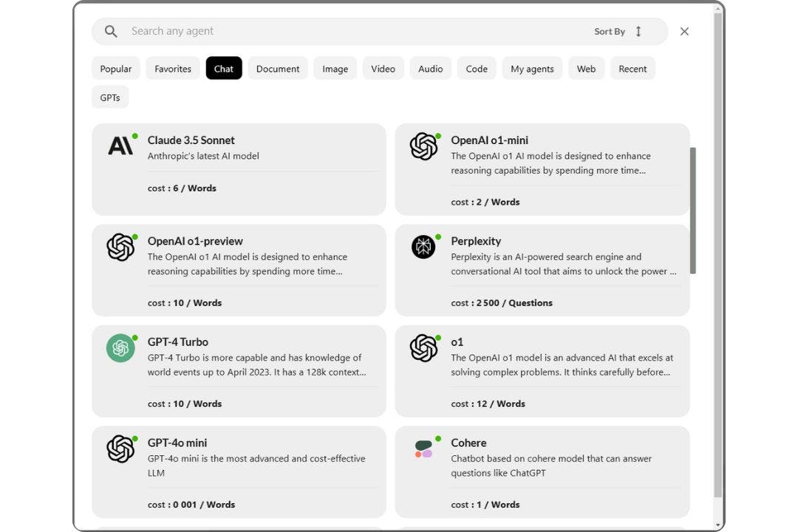Toggle the Favorites filter chip
The height and width of the screenshot is (532, 798).
click(172, 68)
